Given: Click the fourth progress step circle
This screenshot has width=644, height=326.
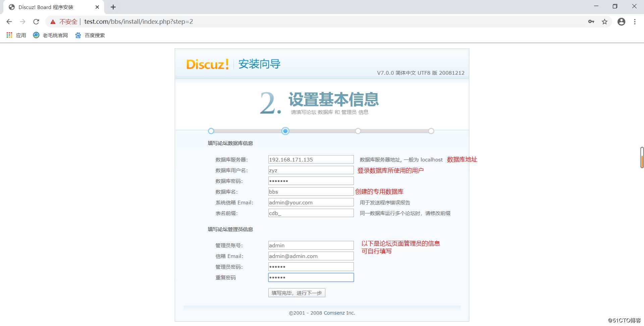Looking at the screenshot, I should (431, 131).
